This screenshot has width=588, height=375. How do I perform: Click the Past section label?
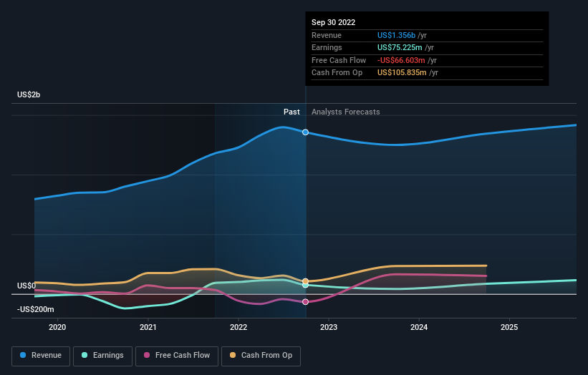291,112
